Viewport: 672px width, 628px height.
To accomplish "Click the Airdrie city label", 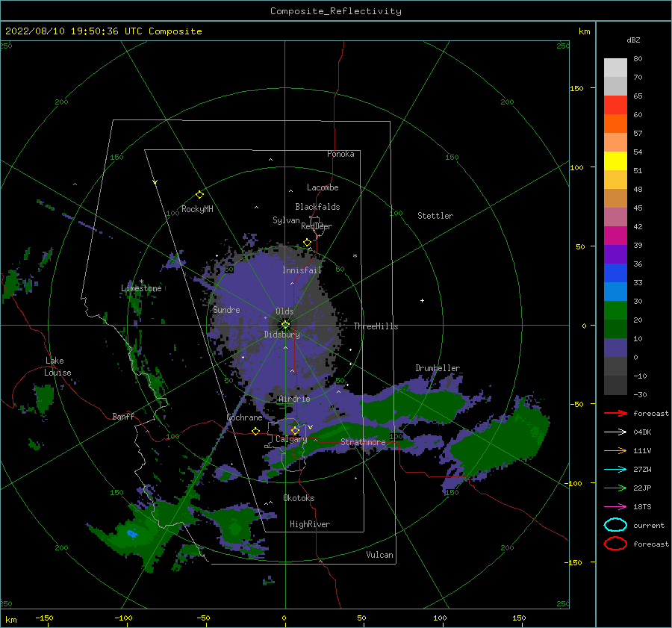I will (x=294, y=399).
